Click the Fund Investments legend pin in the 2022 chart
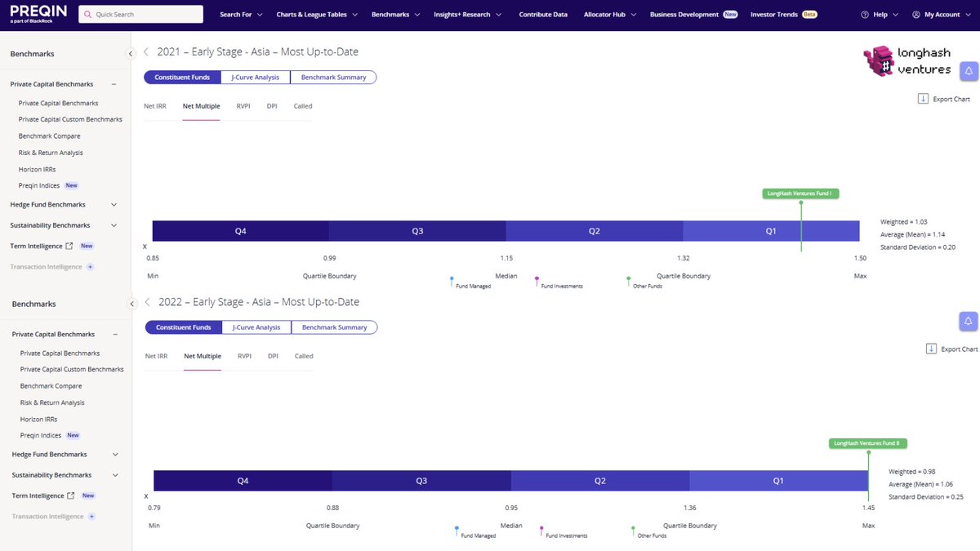 click(541, 531)
